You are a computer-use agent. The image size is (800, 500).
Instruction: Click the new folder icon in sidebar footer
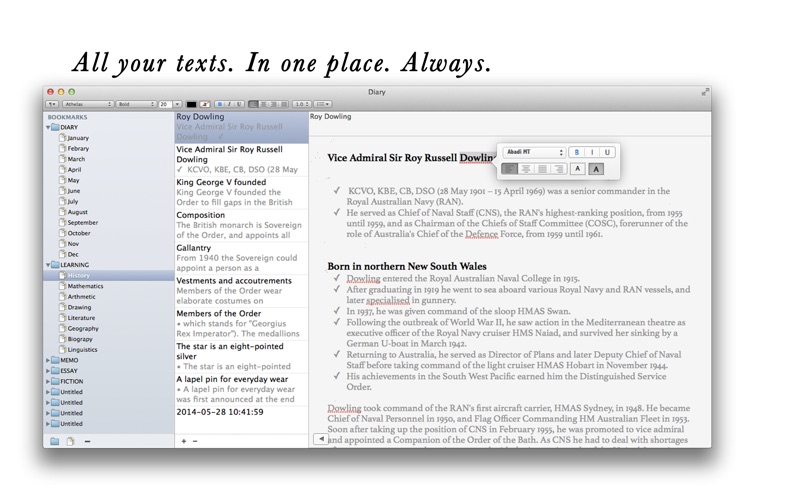click(x=55, y=441)
